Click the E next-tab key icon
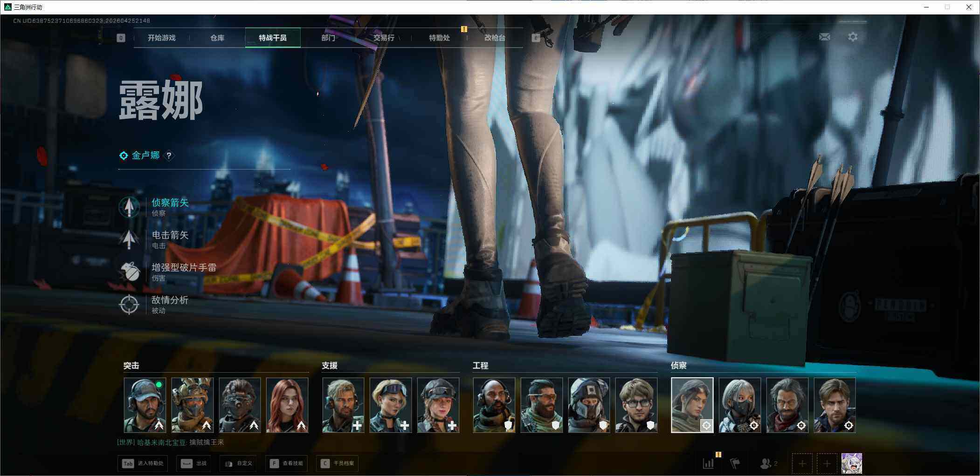The height and width of the screenshot is (476, 980). click(536, 38)
